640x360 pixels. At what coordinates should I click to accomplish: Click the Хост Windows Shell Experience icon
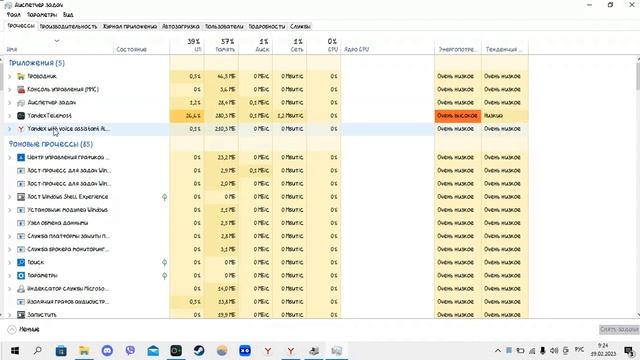pyautogui.click(x=21, y=197)
